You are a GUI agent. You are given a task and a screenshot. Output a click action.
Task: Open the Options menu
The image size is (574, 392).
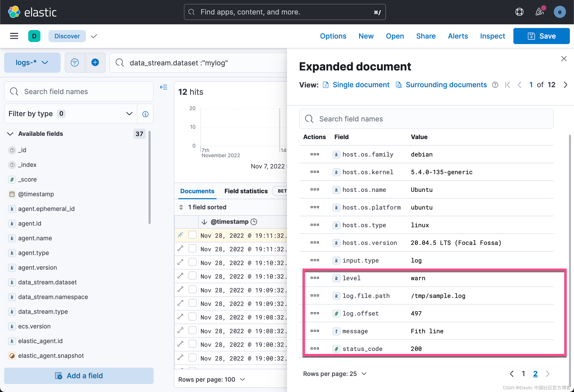pyautogui.click(x=333, y=36)
